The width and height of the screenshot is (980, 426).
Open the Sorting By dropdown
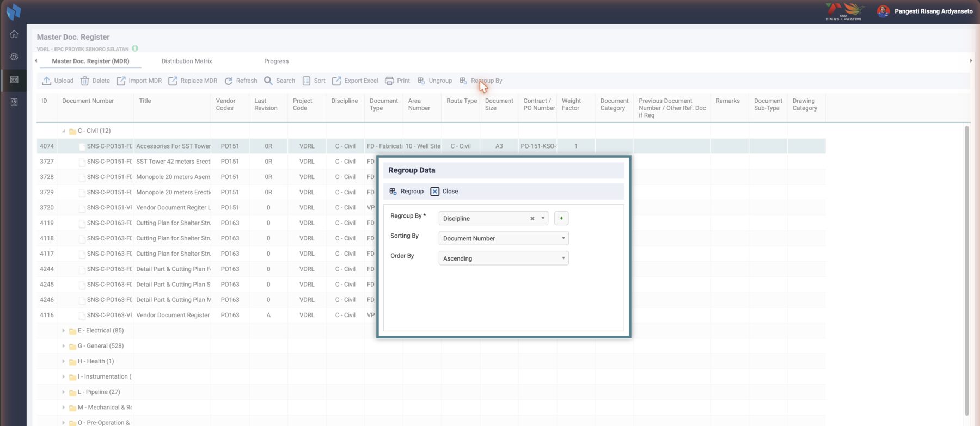504,238
